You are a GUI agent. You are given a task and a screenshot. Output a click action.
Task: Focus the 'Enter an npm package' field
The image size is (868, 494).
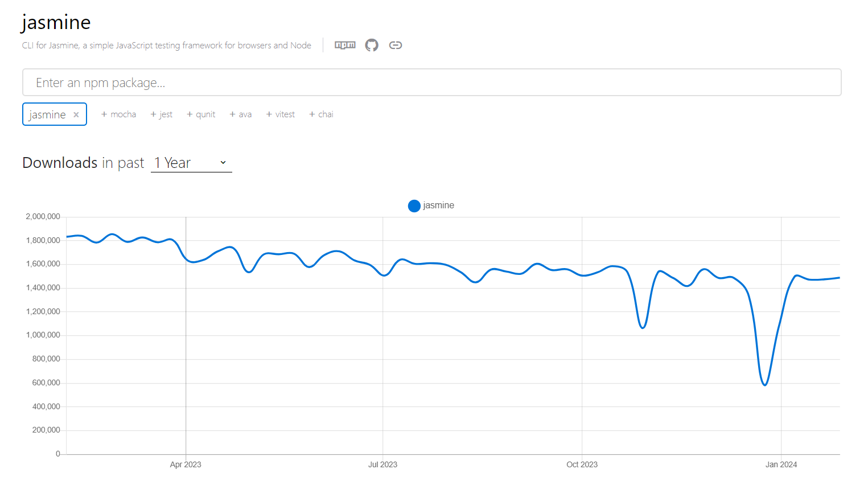[431, 83]
